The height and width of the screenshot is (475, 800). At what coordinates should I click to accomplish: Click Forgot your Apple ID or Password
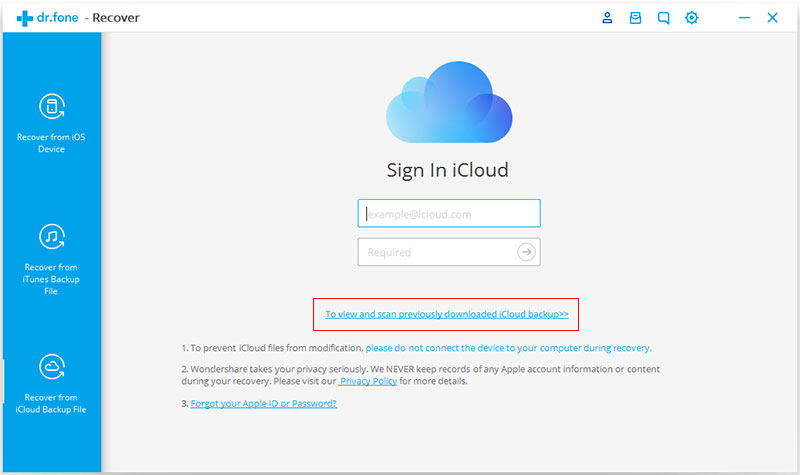(x=264, y=404)
